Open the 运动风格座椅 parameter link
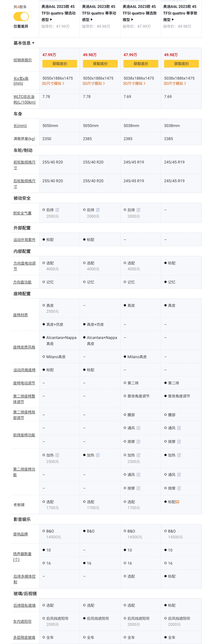The height and width of the screenshot is (644, 202). tap(24, 370)
